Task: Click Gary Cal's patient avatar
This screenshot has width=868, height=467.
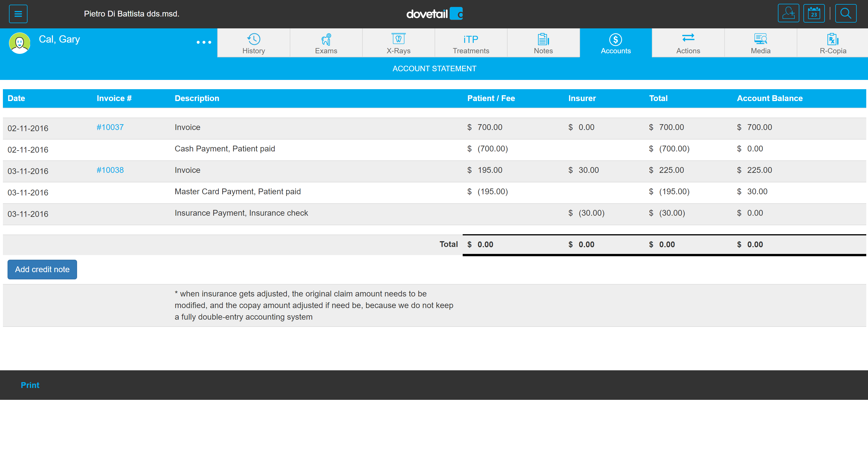Action: tap(19, 43)
